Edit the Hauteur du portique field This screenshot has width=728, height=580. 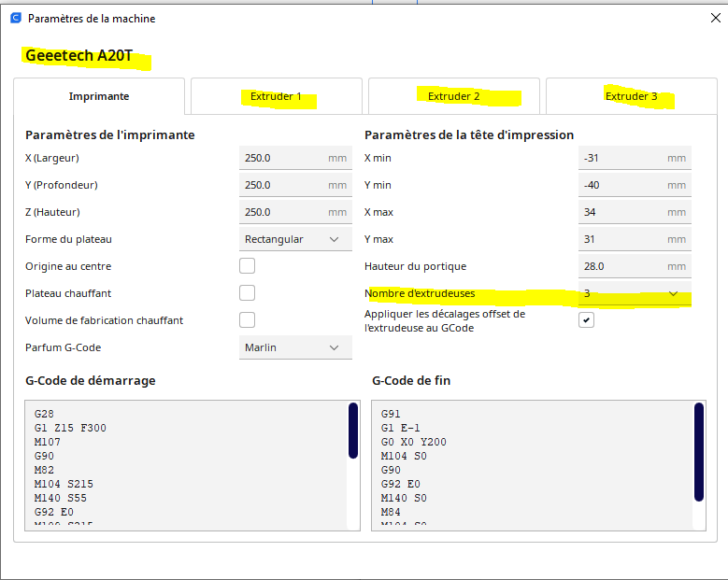635,266
